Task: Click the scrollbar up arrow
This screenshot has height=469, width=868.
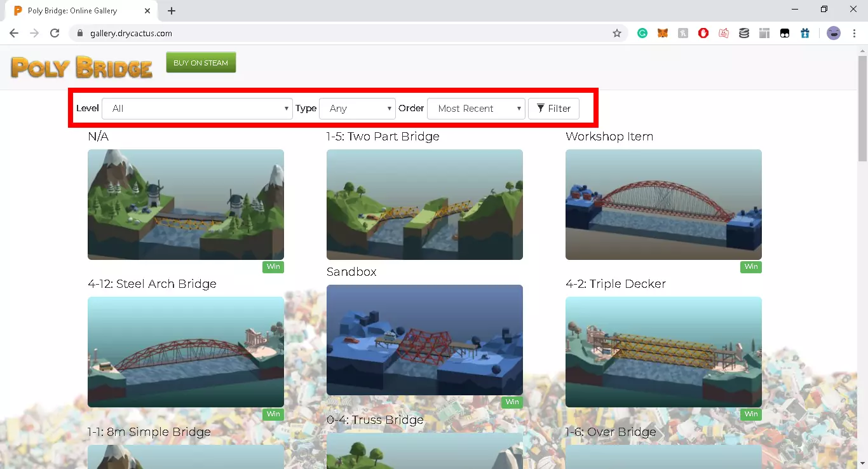Action: (x=862, y=50)
